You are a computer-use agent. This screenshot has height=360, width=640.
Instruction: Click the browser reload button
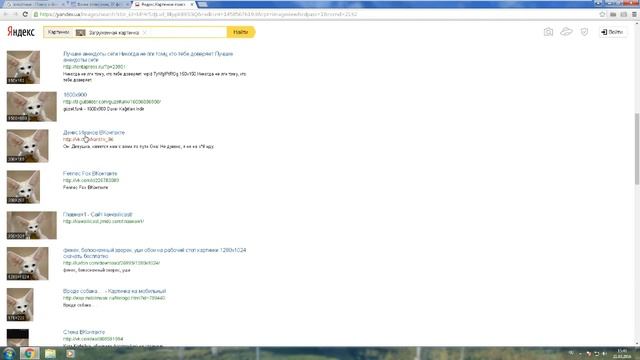[x=25, y=14]
